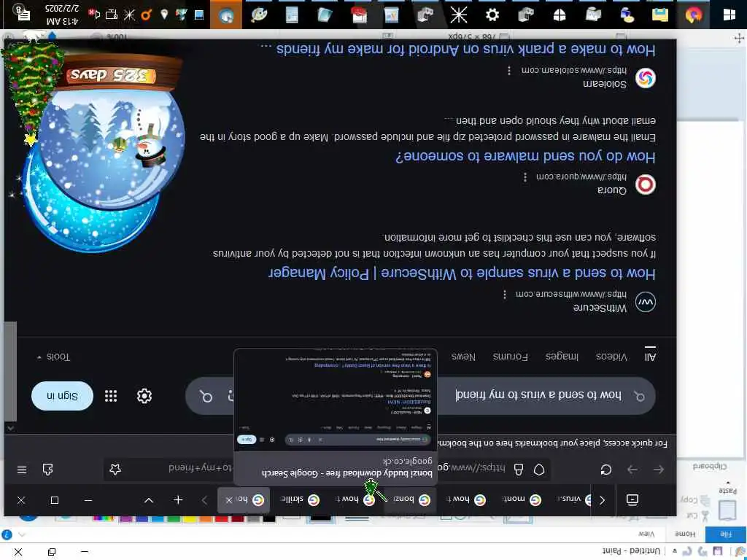Open the tracking protection shield icon
Viewport: 747px width, 560px height.
tap(539, 470)
